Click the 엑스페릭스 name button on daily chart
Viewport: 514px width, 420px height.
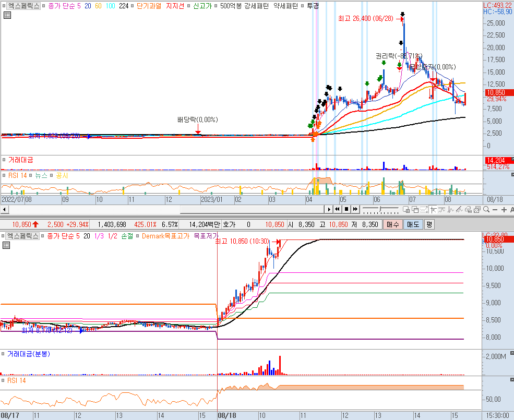click(23, 6)
